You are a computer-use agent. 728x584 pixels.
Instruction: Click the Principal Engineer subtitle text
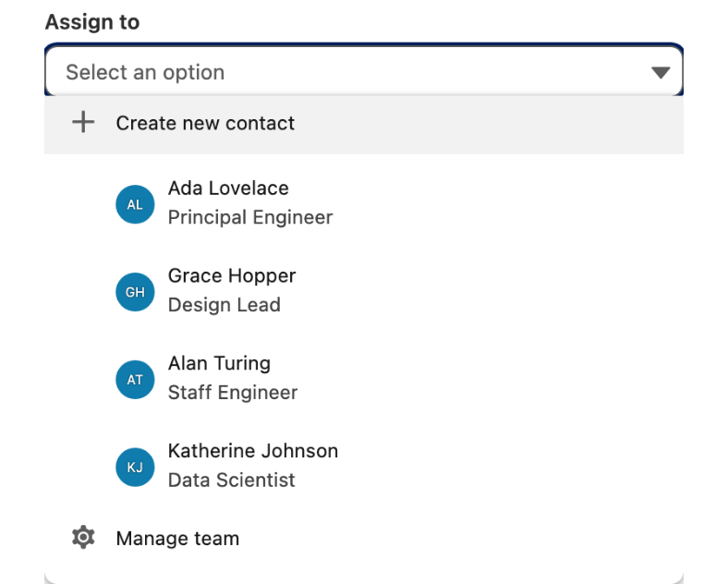(250, 218)
